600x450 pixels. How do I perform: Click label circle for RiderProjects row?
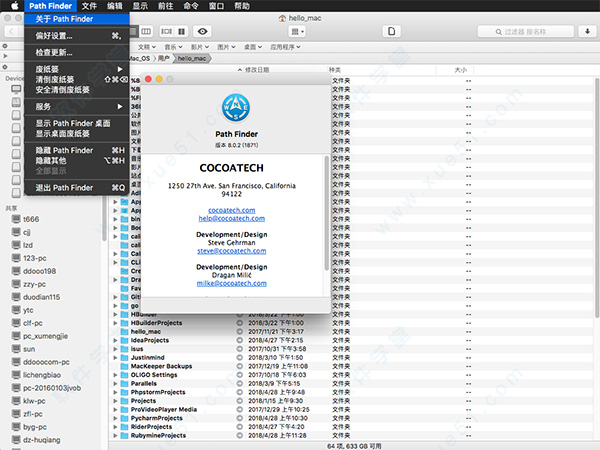240,427
